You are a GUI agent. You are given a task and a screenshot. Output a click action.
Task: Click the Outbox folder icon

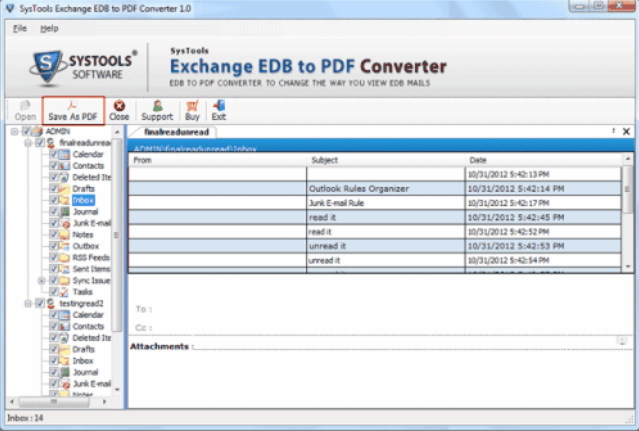[x=64, y=246]
